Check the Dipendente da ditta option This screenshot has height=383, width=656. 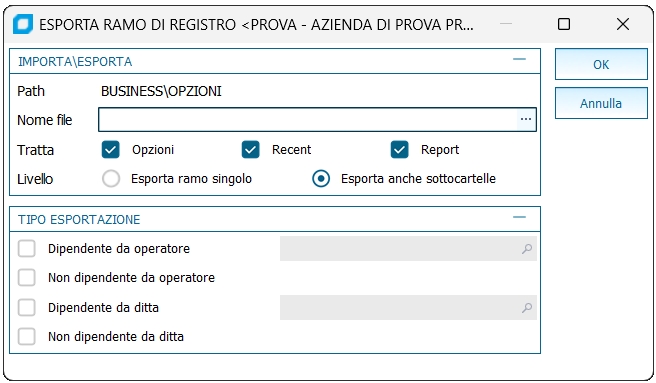[27, 308]
